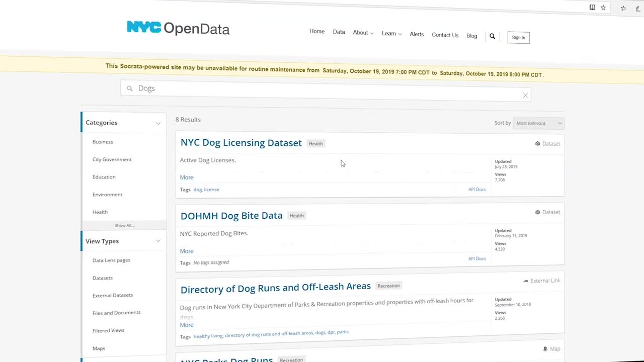Open the browser favorites list icon
The height and width of the screenshot is (362, 644).
[623, 8]
